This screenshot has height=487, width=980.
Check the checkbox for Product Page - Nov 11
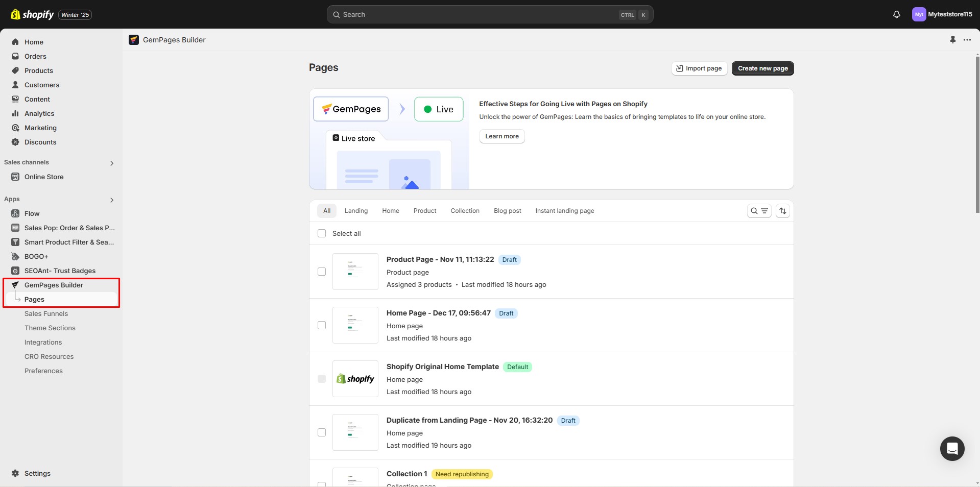322,272
